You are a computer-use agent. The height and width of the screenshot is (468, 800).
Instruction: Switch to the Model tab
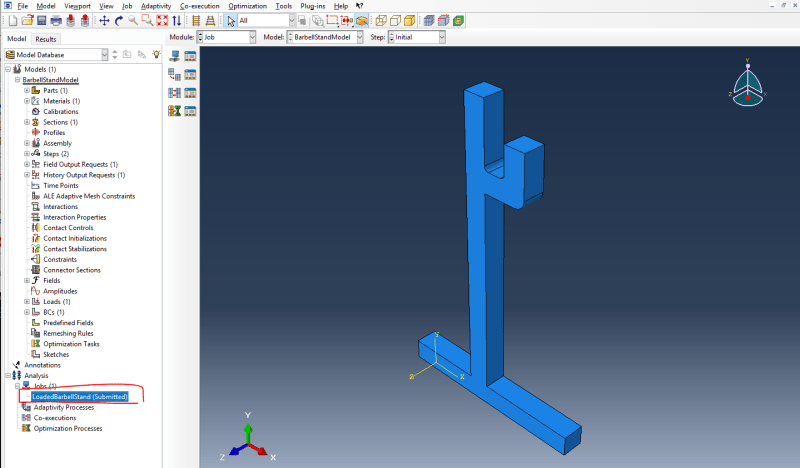(x=16, y=39)
